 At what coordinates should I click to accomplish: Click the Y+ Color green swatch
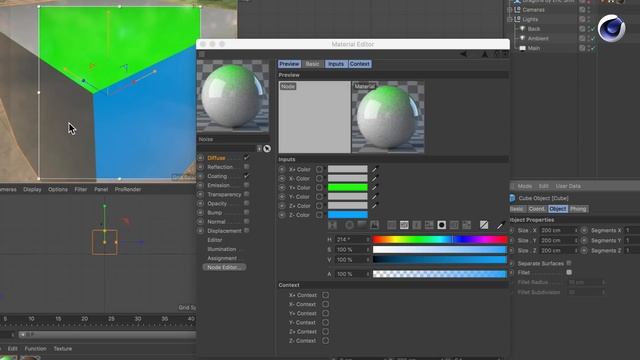347,187
